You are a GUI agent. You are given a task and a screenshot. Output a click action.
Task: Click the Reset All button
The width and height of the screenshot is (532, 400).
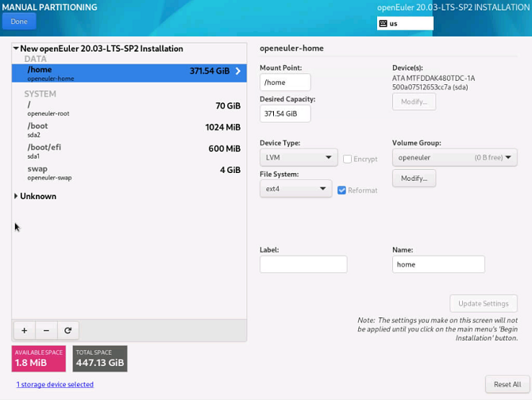point(507,384)
